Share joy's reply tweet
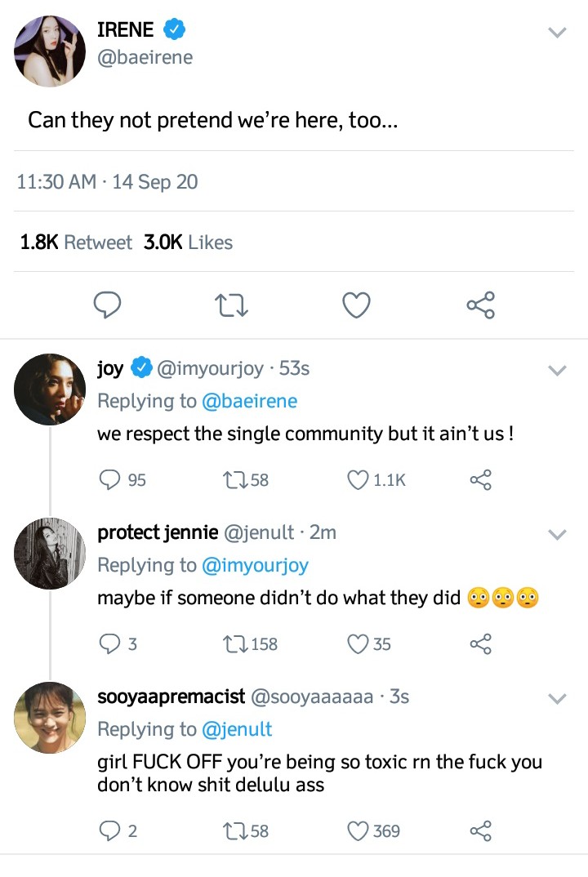Screen dimensions: 588x877 pos(480,480)
